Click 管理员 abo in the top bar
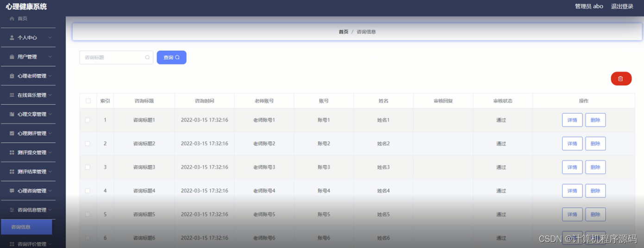The image size is (644, 248). pyautogui.click(x=589, y=6)
